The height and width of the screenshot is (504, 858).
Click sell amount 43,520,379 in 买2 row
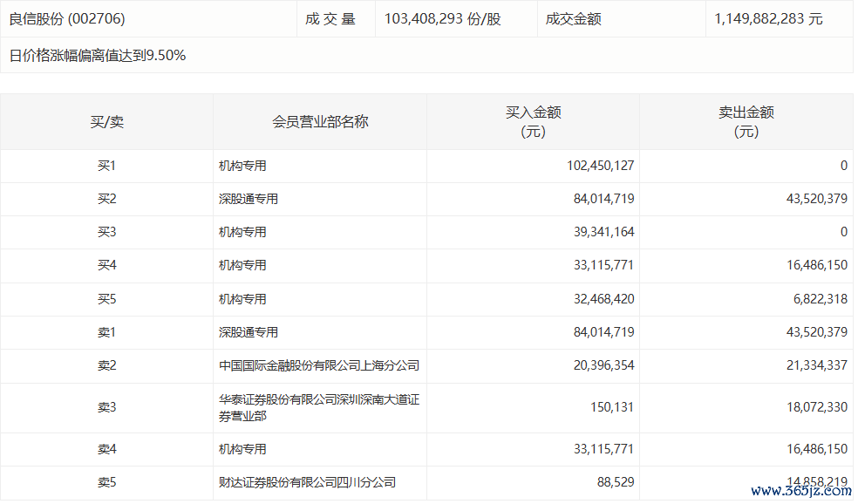pos(817,199)
